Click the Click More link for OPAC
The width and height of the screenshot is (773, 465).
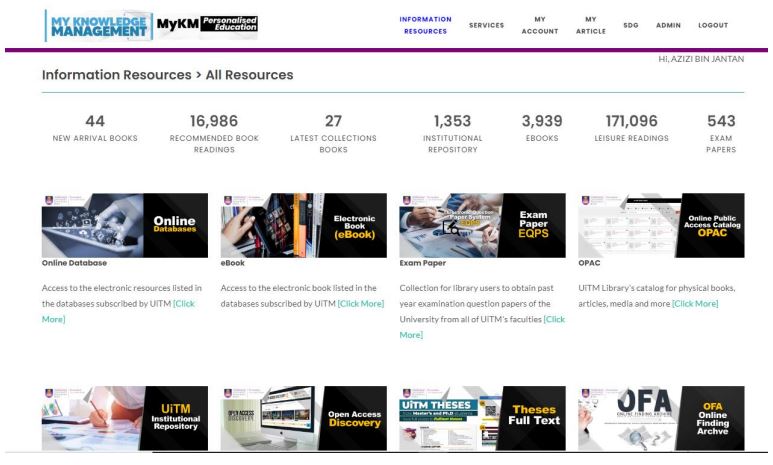pyautogui.click(x=695, y=304)
